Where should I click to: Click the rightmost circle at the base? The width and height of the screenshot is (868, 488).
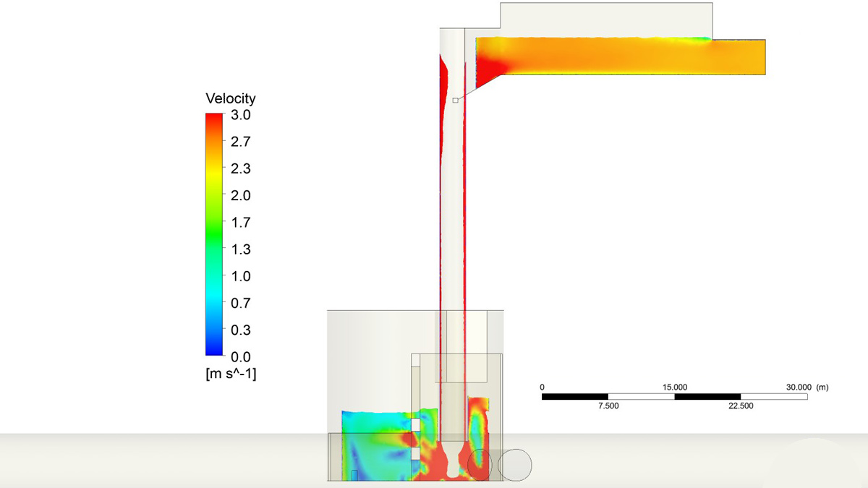coord(514,464)
